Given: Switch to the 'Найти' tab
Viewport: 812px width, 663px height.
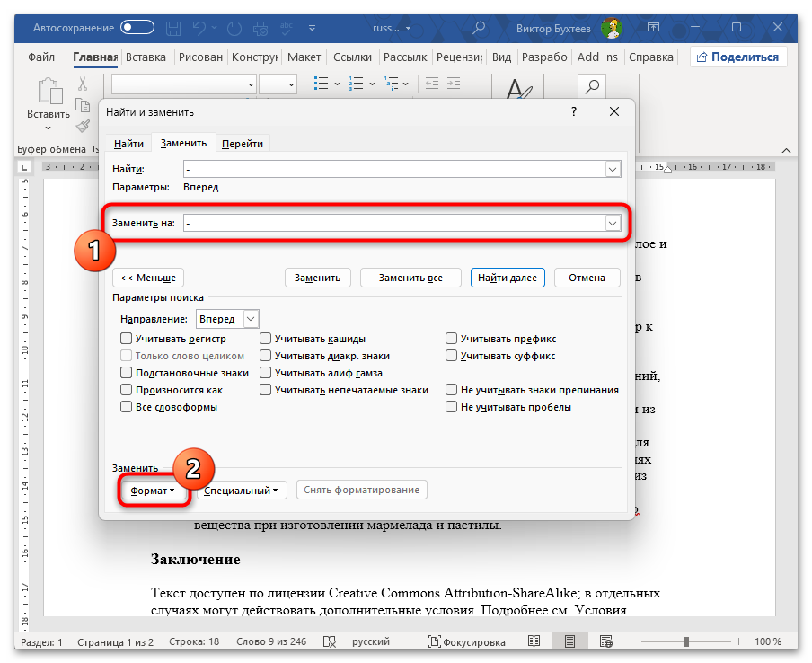Looking at the screenshot, I should [x=128, y=144].
